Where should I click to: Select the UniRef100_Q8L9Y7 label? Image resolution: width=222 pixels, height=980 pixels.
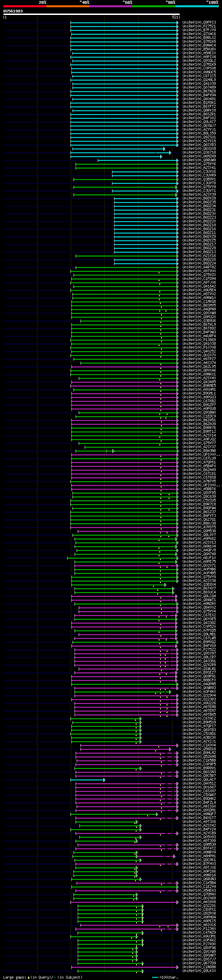pyautogui.click(x=199, y=535)
